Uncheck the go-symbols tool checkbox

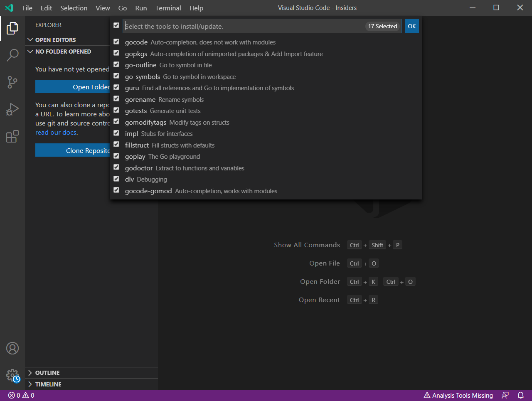[116, 76]
